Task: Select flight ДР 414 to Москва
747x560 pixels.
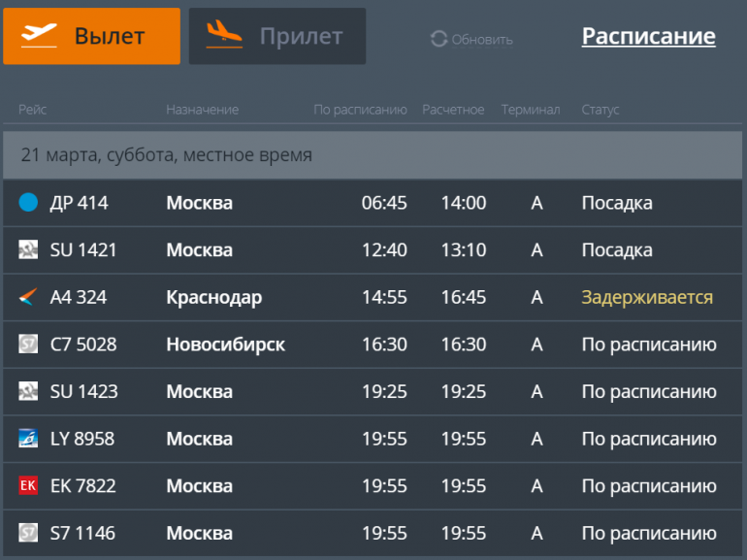Action: (x=373, y=203)
